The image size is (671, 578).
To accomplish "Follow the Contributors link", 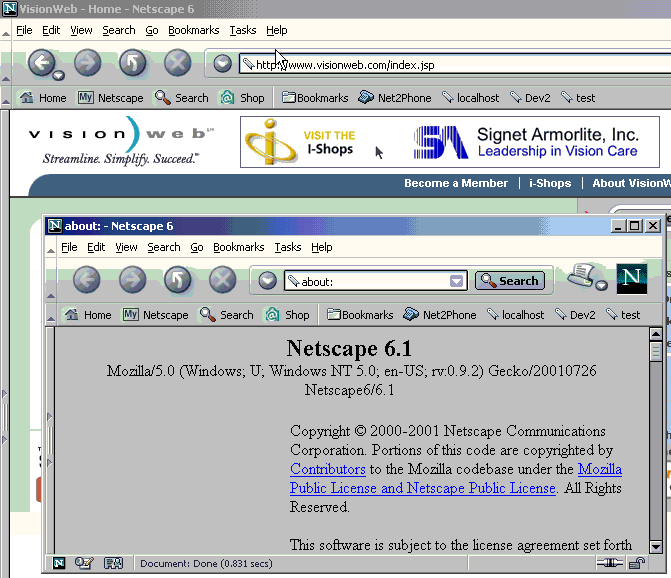I will [x=327, y=469].
